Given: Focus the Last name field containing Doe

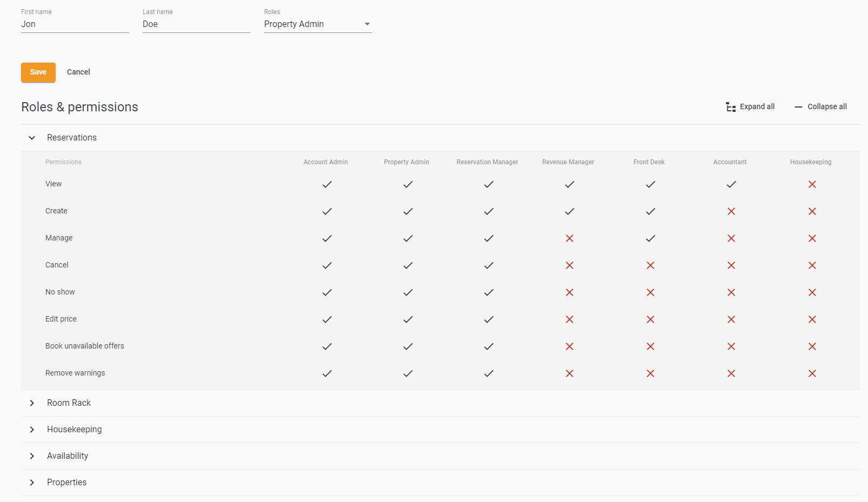Looking at the screenshot, I should tap(196, 24).
